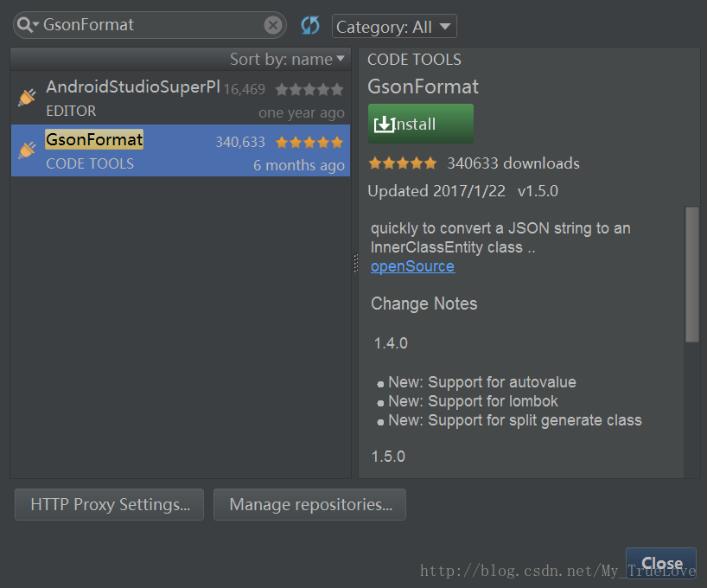
Task: Click the 16,469 download count
Action: coord(245,89)
